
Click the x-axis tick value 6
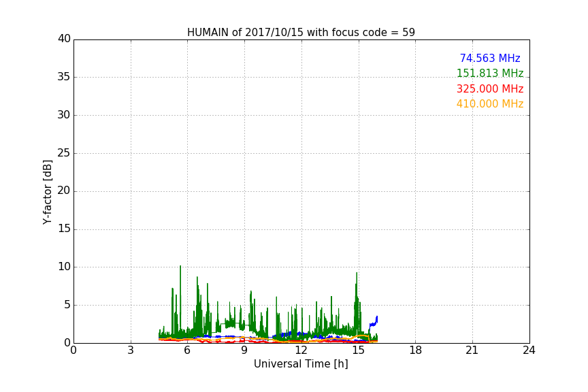(x=187, y=350)
